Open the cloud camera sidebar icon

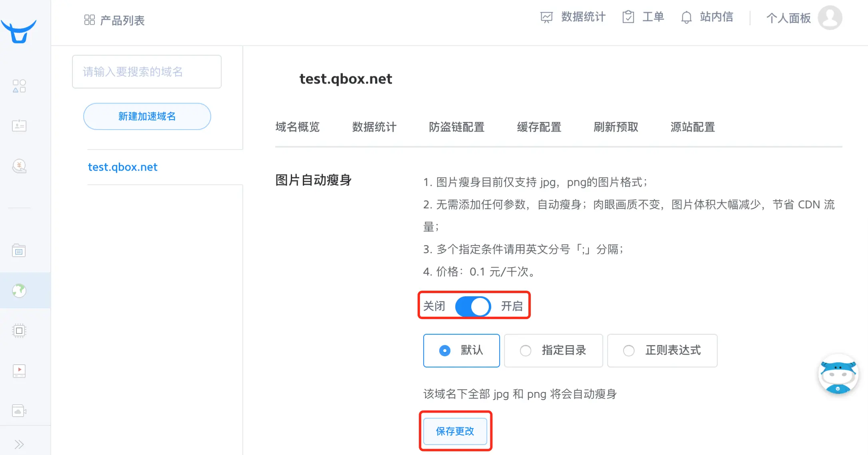click(19, 411)
